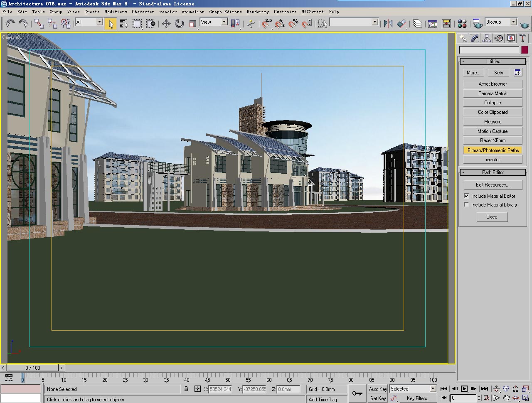Open the MAXScript menu

(313, 12)
